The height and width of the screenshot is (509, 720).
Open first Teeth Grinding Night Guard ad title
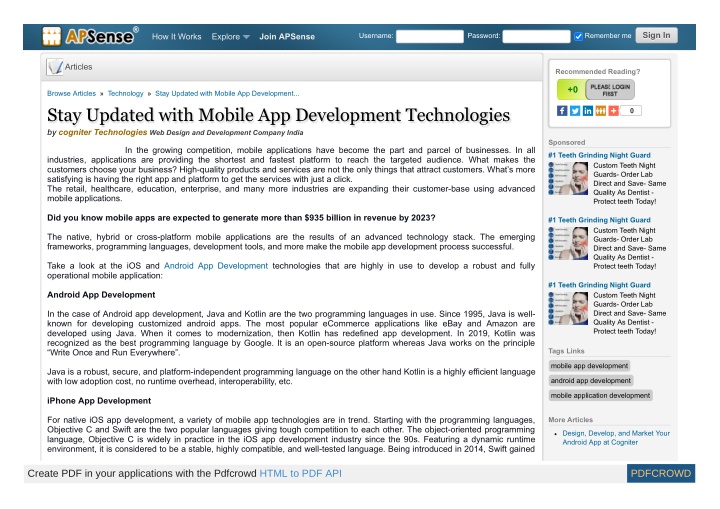pos(599,155)
